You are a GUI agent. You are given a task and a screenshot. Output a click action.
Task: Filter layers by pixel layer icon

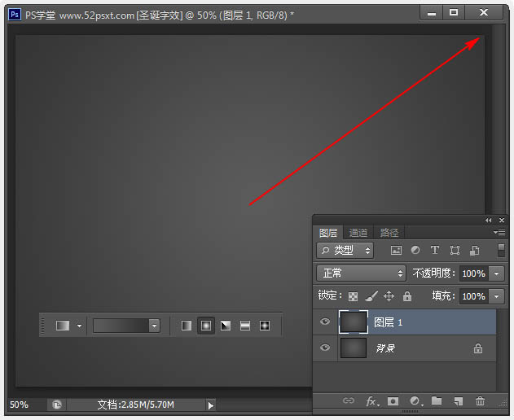(396, 251)
